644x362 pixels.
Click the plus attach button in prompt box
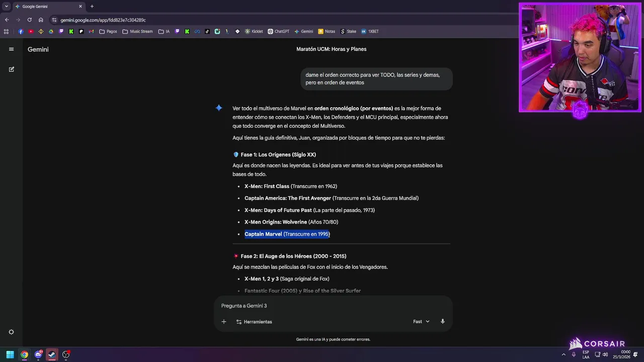click(224, 322)
